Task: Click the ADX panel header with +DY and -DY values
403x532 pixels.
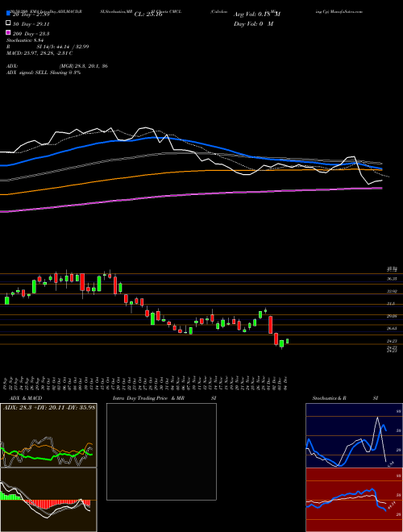Action: (x=48, y=407)
